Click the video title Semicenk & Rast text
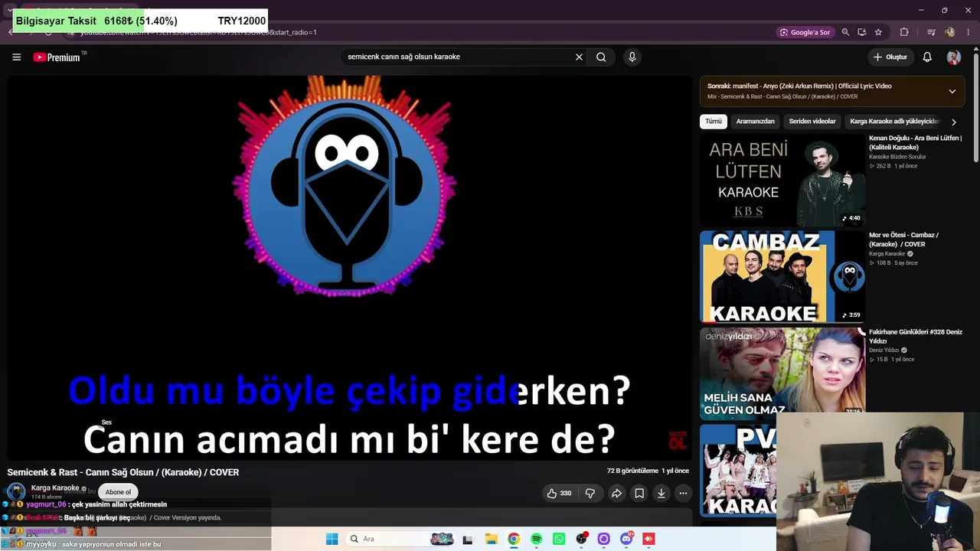Screen dimensions: 980x551 123,472
